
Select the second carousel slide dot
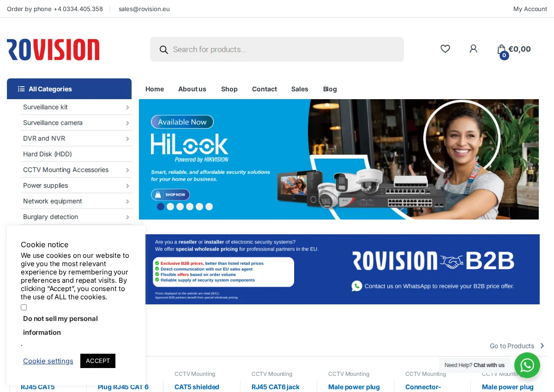pos(170,207)
